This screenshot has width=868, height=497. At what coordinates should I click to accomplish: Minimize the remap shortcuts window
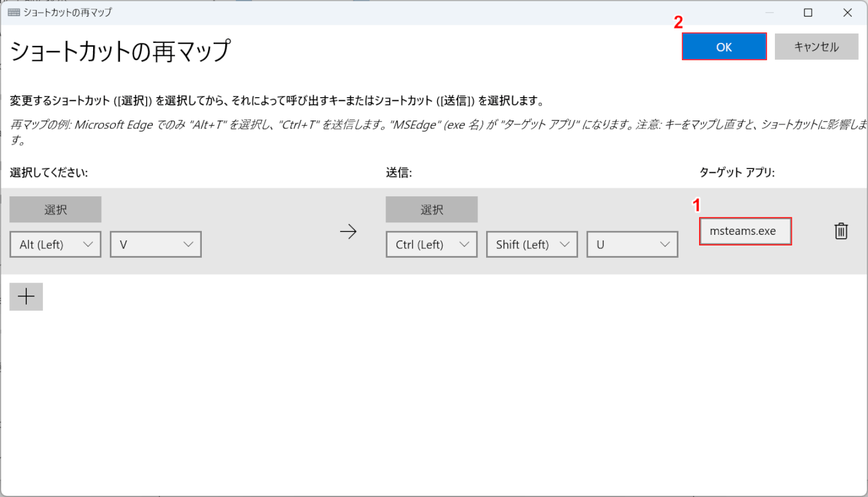(x=770, y=12)
